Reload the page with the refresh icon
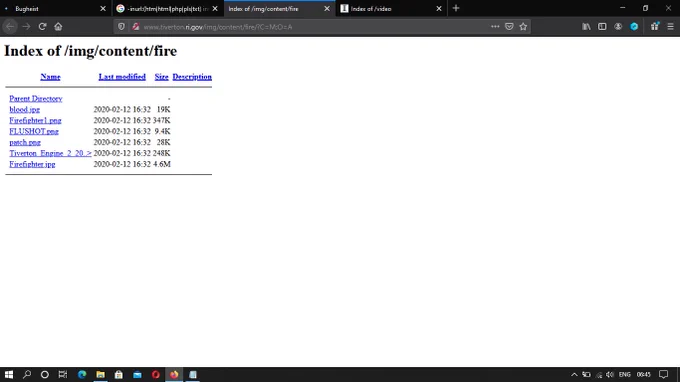The image size is (680, 382). point(42,26)
